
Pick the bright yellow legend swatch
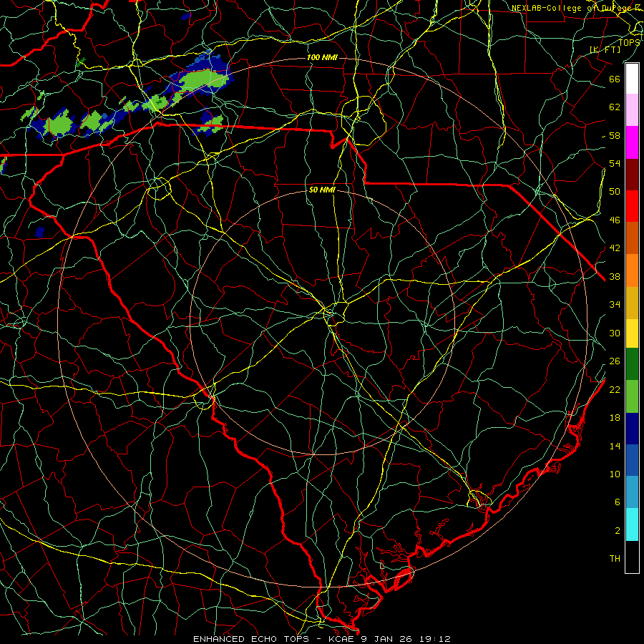632,333
